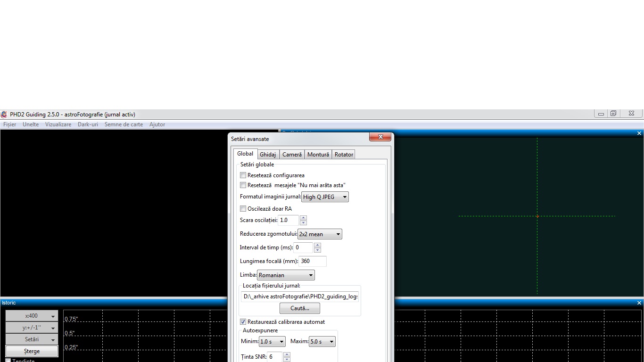This screenshot has width=644, height=362.
Task: Open the Vizualizare menu
Action: [58, 124]
